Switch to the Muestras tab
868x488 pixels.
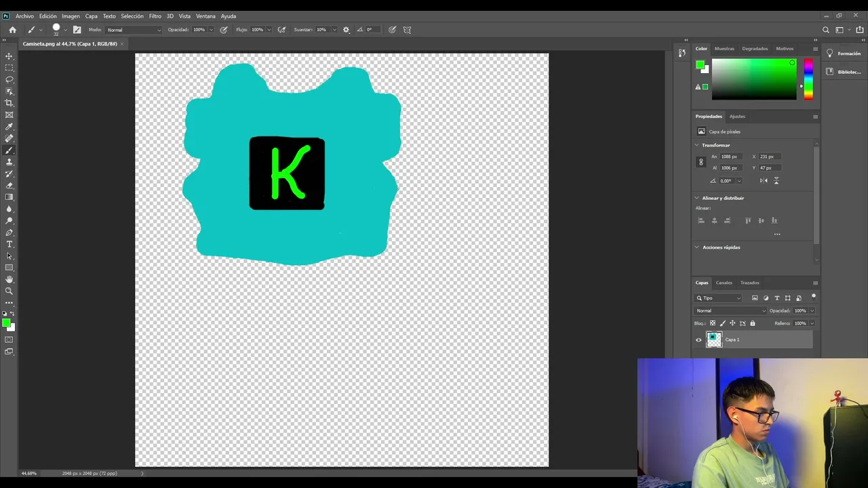pyautogui.click(x=724, y=49)
